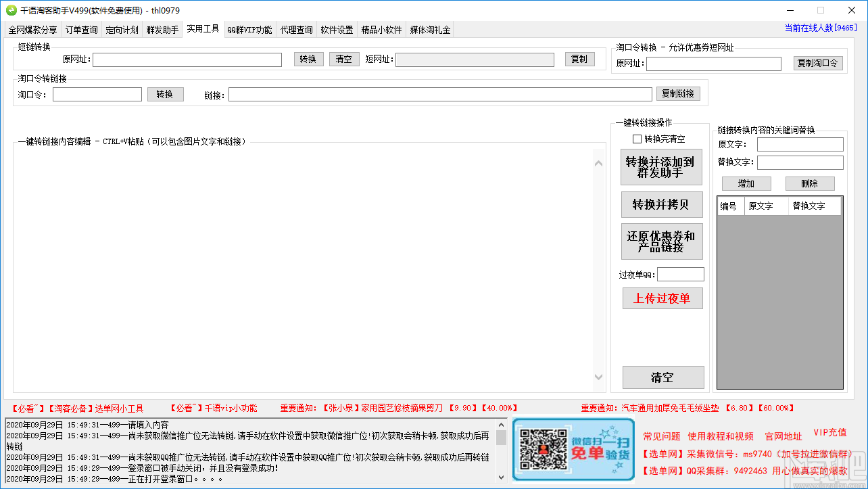Open the 全网爆款分享 tab

point(32,30)
